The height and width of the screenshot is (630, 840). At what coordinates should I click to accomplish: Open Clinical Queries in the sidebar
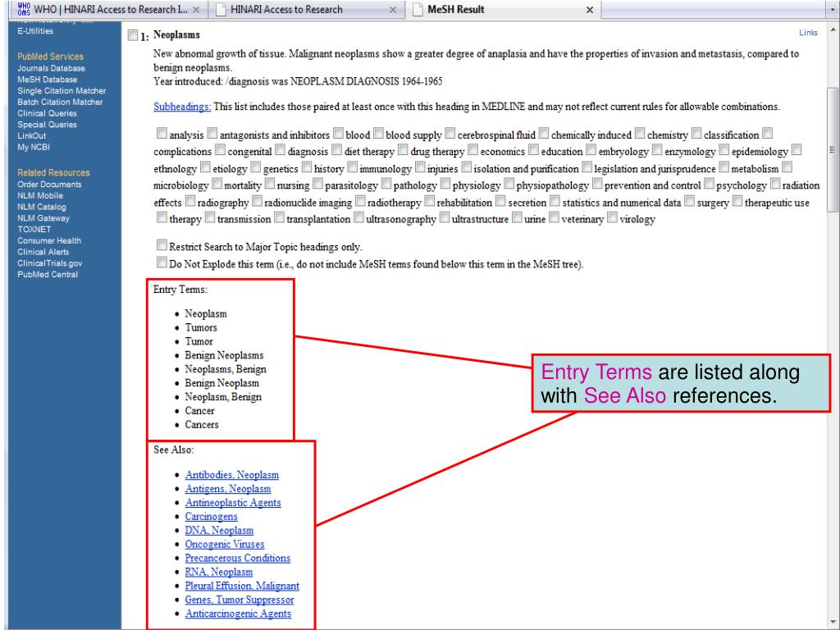[x=47, y=113]
